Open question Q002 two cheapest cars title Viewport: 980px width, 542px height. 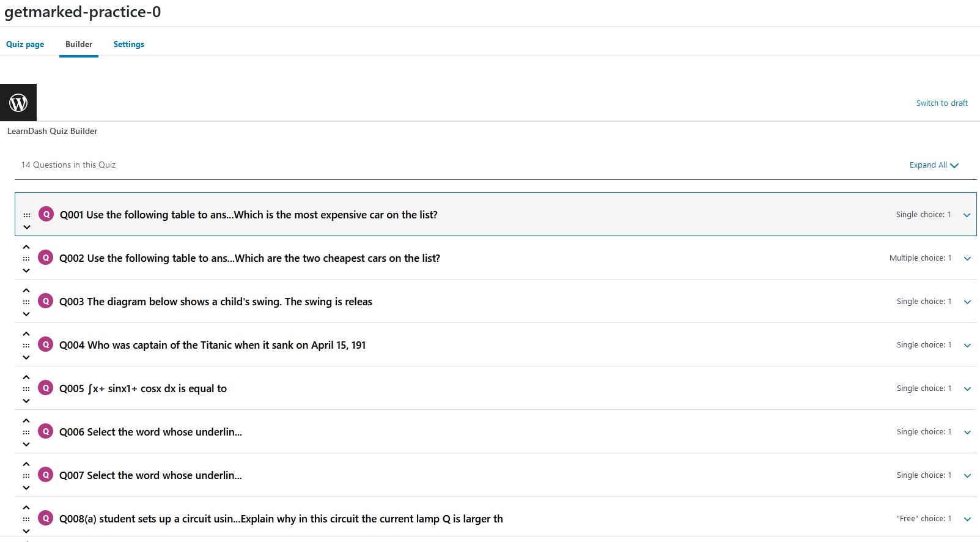[x=249, y=258]
